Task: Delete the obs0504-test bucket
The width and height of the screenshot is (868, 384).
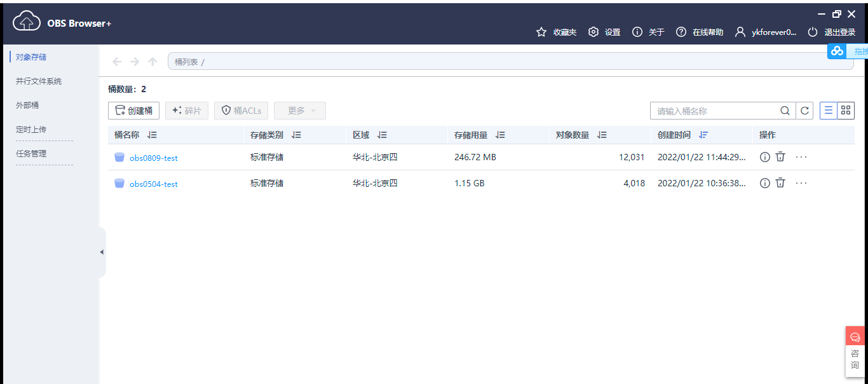Action: click(780, 183)
